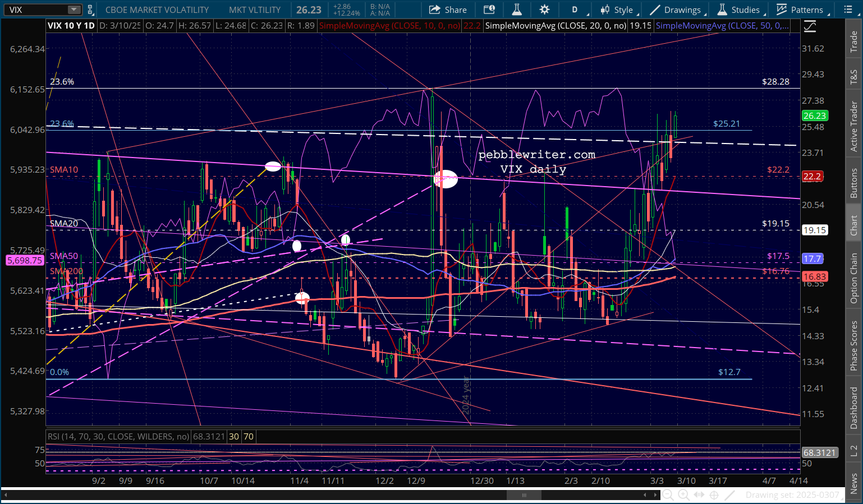Click the R: 1.89 range value
The image size is (863, 504).
(301, 26)
